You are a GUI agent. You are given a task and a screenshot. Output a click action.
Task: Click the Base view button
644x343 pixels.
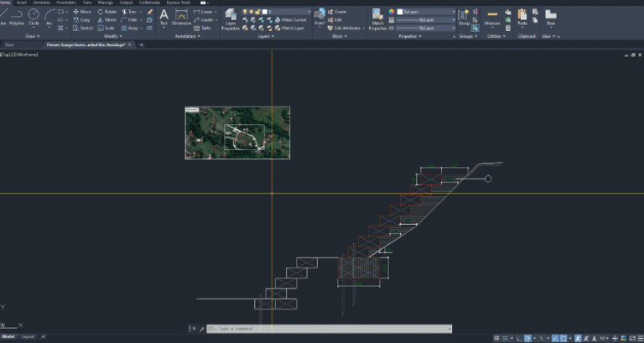pyautogui.click(x=551, y=18)
